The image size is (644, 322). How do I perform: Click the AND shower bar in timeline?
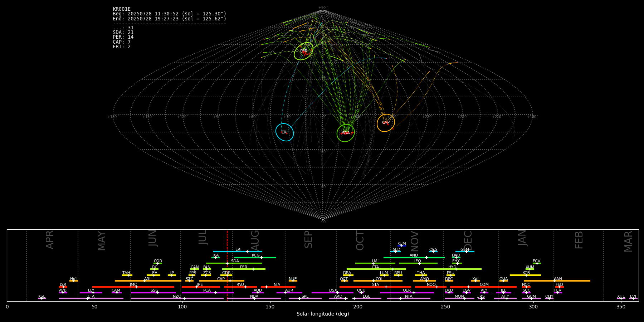click(x=414, y=257)
